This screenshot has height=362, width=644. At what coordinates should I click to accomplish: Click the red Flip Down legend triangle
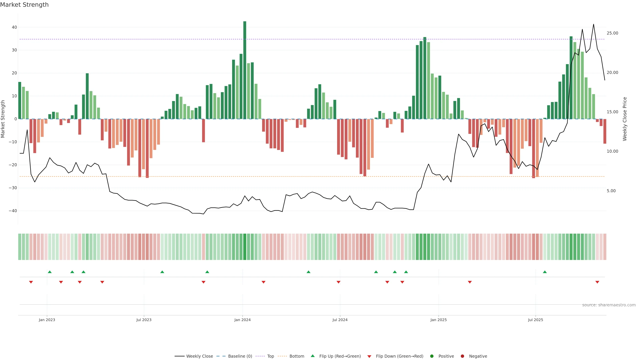tap(369, 356)
